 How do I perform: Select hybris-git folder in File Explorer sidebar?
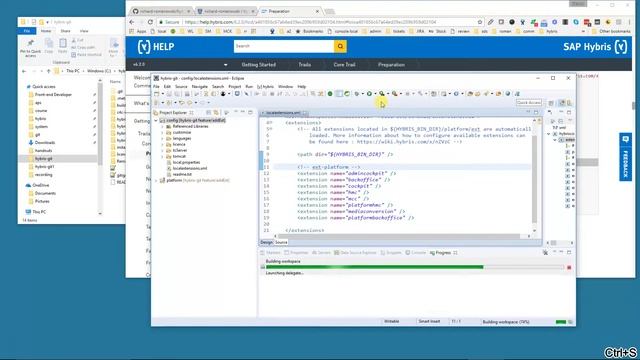coord(43,159)
